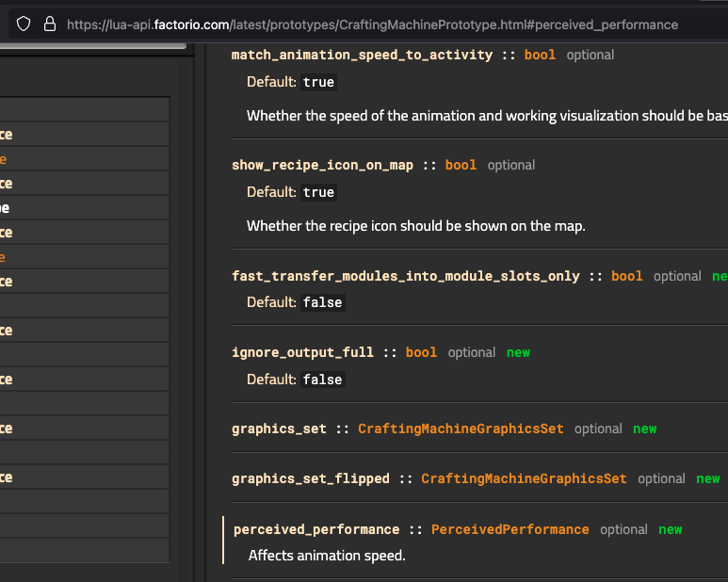Click the 'new' tag beside graphics_set_flipped

pos(707,479)
